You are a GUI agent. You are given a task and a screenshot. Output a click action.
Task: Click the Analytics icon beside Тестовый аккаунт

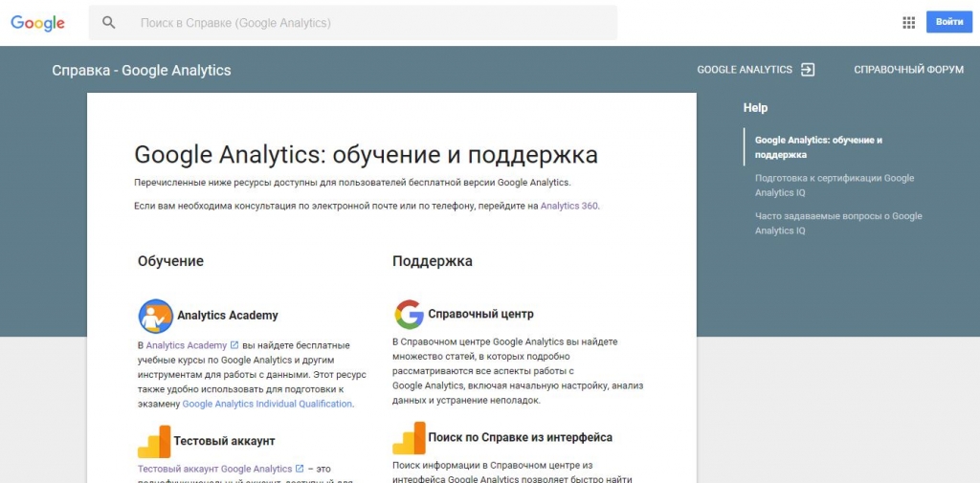click(154, 442)
